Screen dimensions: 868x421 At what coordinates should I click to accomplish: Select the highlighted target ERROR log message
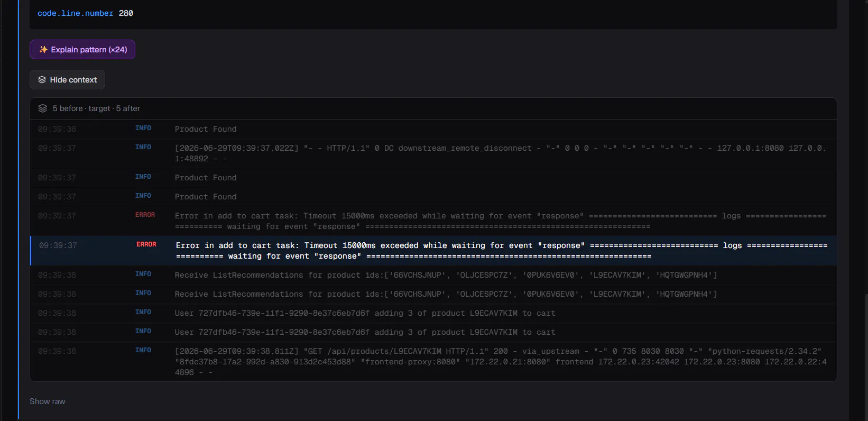[x=502, y=251]
